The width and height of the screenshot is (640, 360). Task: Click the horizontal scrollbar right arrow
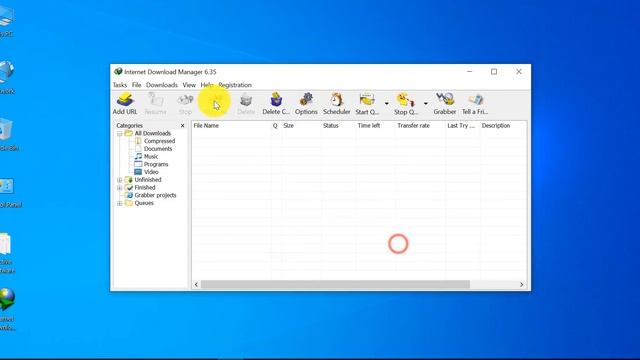pos(522,284)
